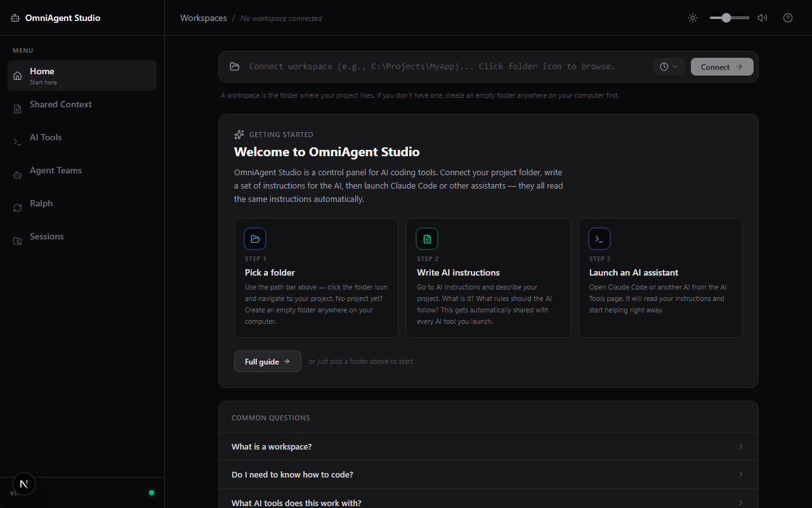Viewport: 812px width, 508px height.
Task: Click the Shared Context document icon
Action: point(18,109)
